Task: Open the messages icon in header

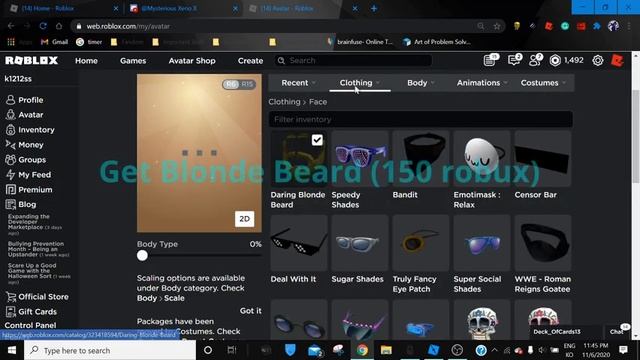Action: [514, 60]
